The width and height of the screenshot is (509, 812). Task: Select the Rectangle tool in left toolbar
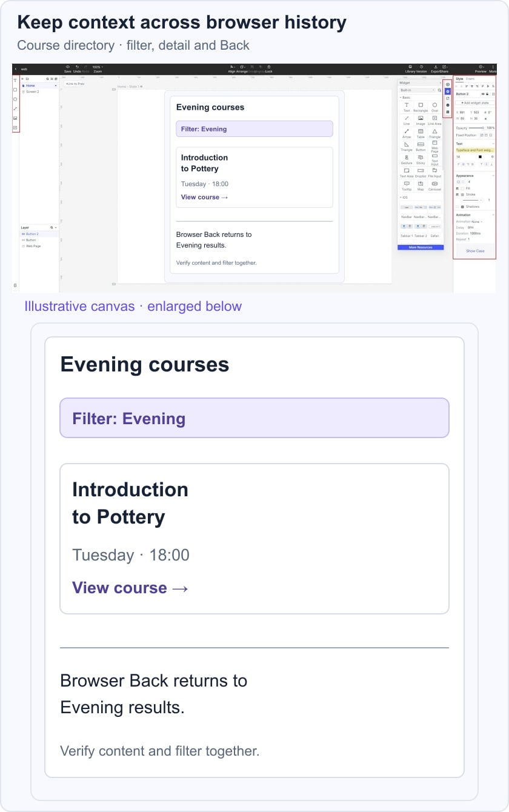(x=15, y=90)
